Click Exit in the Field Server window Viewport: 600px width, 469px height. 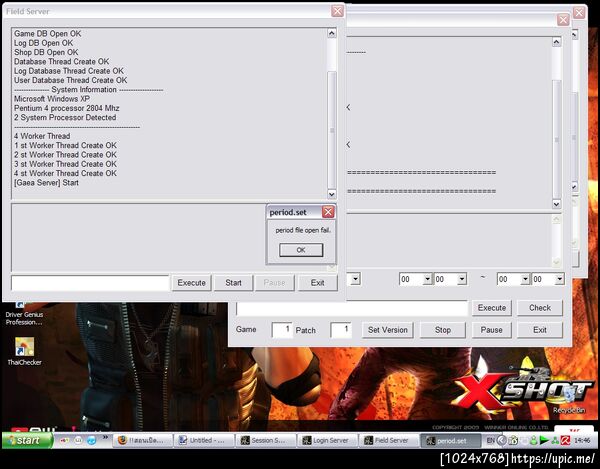point(317,283)
